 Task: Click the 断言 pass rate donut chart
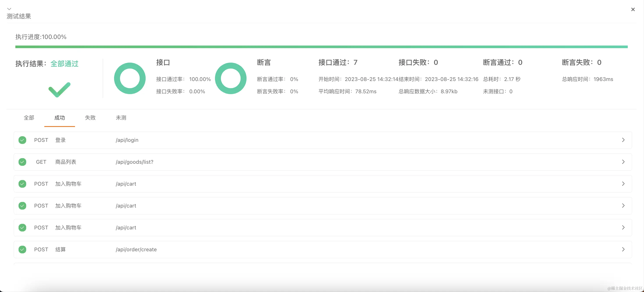[x=231, y=78]
